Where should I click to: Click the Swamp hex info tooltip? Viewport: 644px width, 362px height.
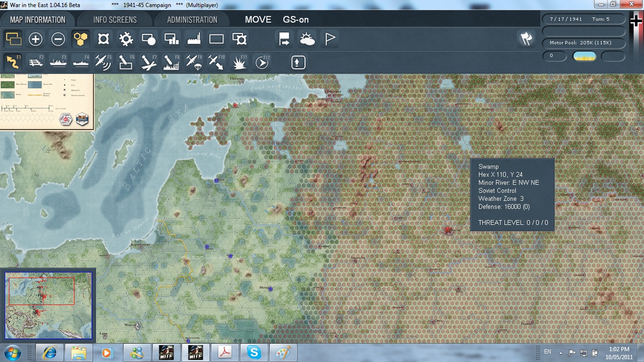(512, 195)
